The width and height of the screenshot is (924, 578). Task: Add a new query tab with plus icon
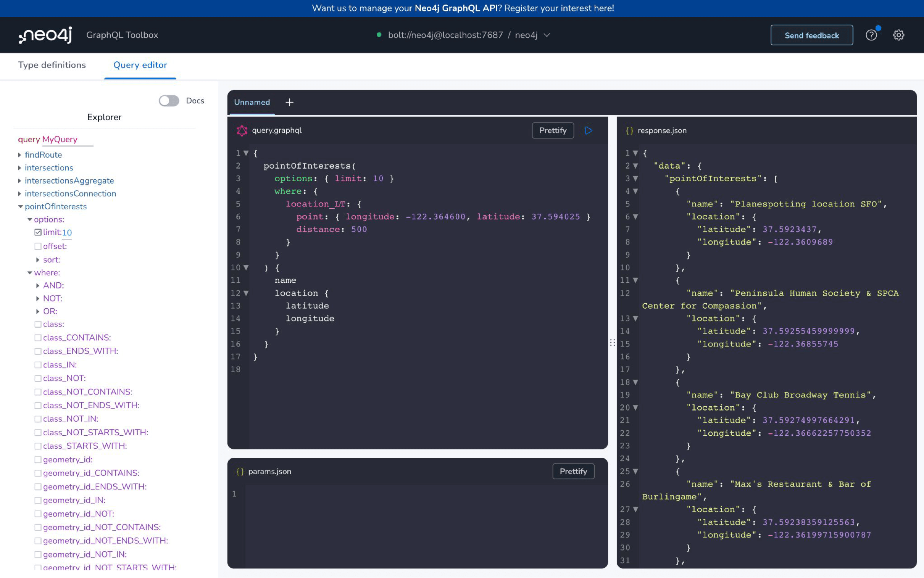(x=289, y=103)
